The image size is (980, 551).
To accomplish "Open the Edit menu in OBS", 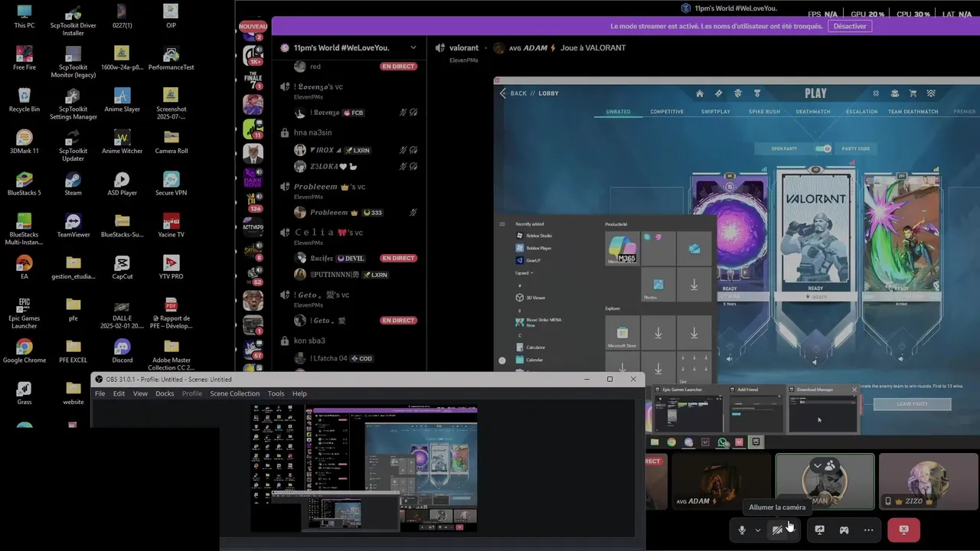I will point(119,393).
